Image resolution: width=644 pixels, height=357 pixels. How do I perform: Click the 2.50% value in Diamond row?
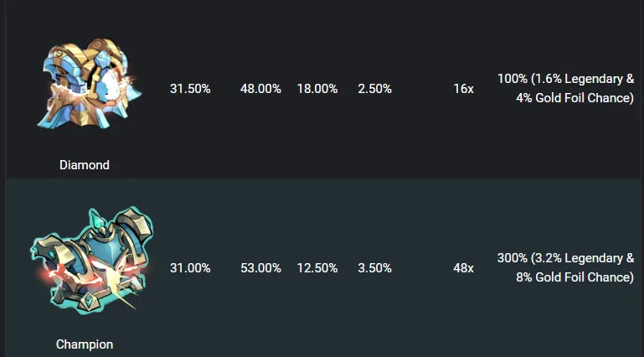tap(374, 89)
